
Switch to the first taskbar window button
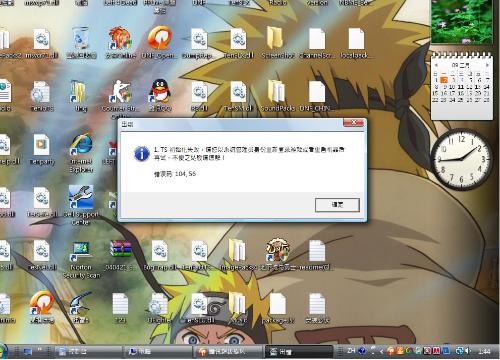[x=89, y=351]
